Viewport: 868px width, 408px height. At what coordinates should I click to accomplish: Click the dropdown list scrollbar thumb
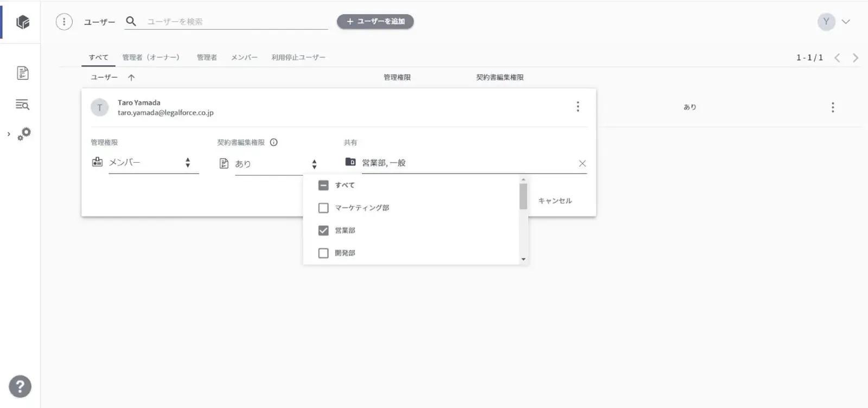[x=523, y=196]
